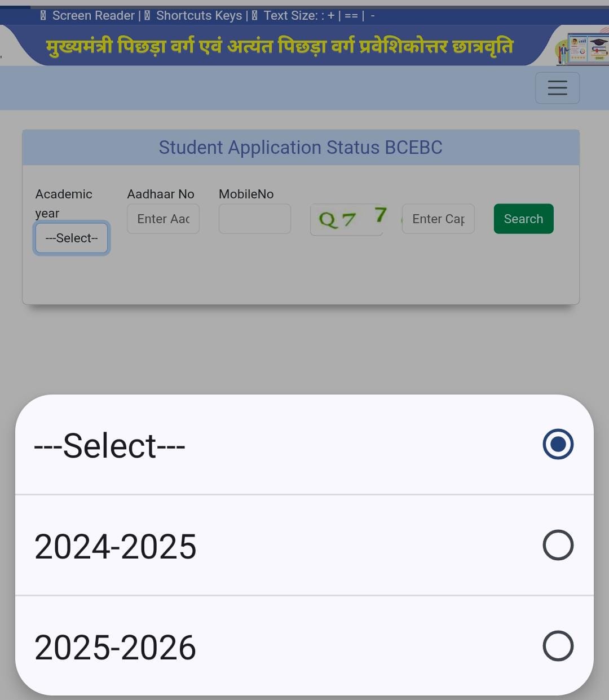Viewport: 609px width, 700px height.
Task: Open the Screen Reader link
Action: click(94, 16)
